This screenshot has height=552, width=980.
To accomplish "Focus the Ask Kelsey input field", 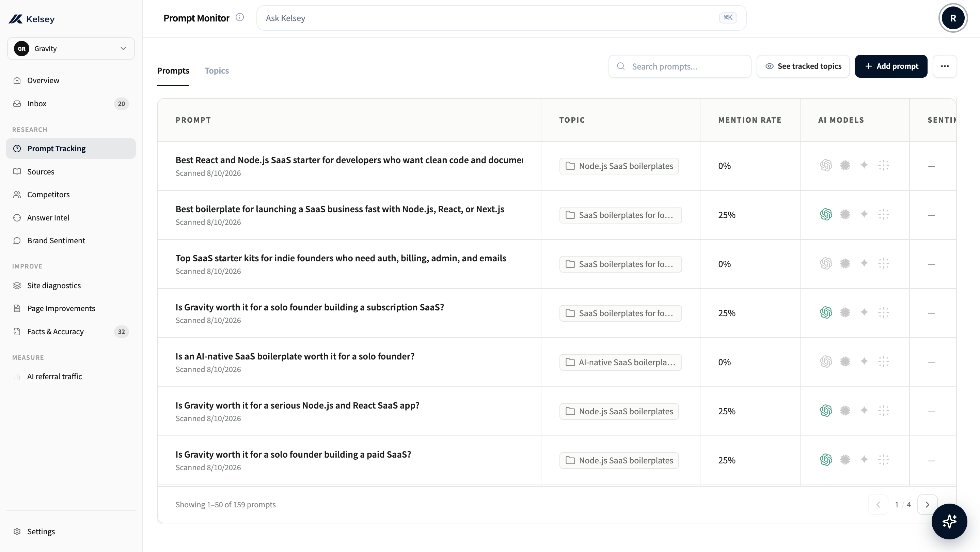I will [502, 18].
